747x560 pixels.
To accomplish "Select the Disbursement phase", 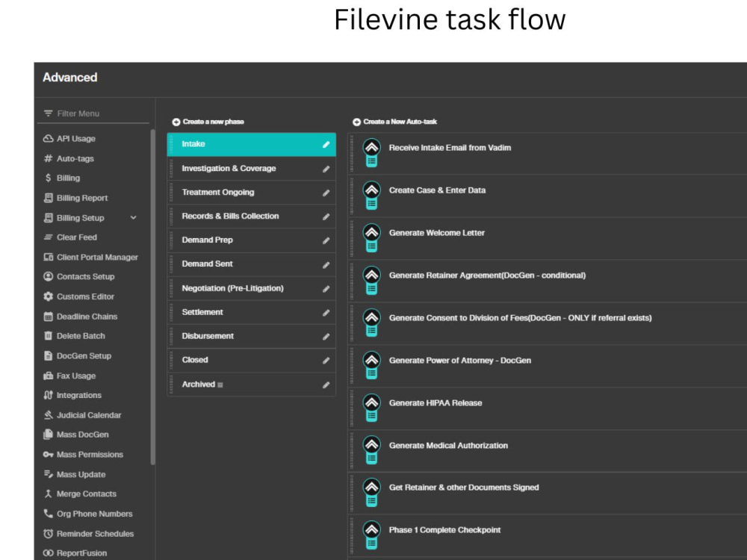I will (252, 336).
